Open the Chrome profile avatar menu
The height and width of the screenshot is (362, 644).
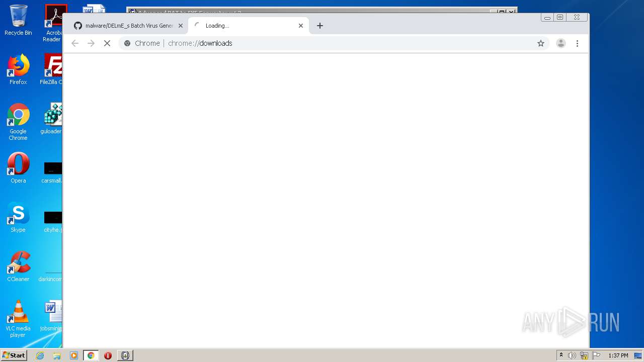(561, 43)
